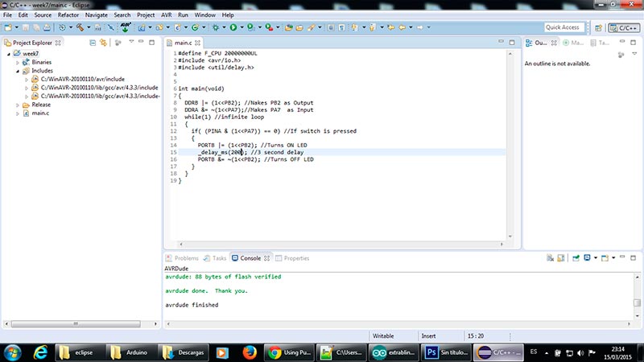The width and height of the screenshot is (644, 362).
Task: Click the _delay_ms code line
Action: coord(250,152)
